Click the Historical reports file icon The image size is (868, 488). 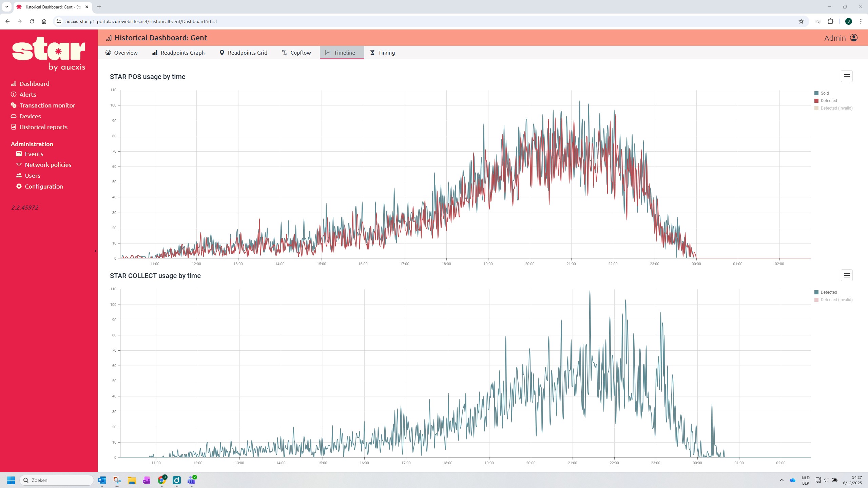coord(14,127)
